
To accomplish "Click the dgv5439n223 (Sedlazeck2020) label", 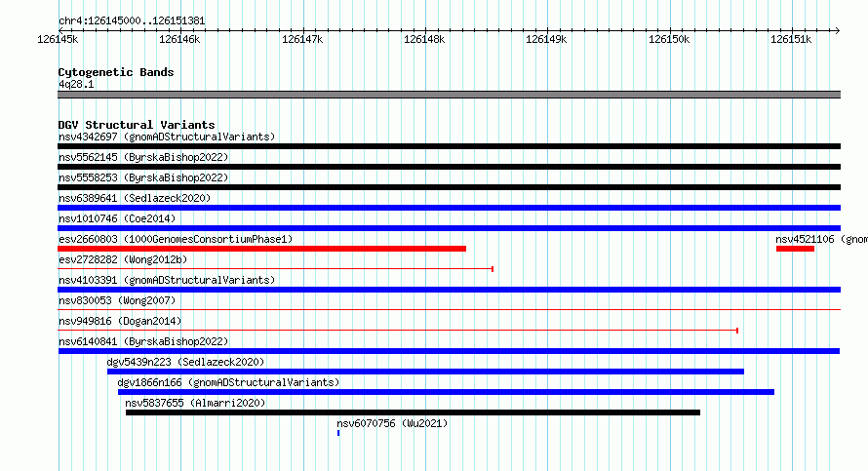I will coord(185,362).
